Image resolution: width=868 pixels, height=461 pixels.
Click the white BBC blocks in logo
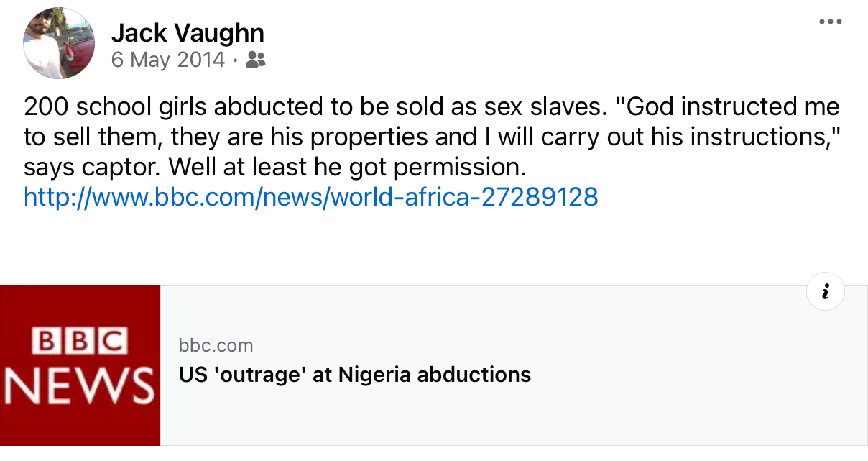coord(80,341)
